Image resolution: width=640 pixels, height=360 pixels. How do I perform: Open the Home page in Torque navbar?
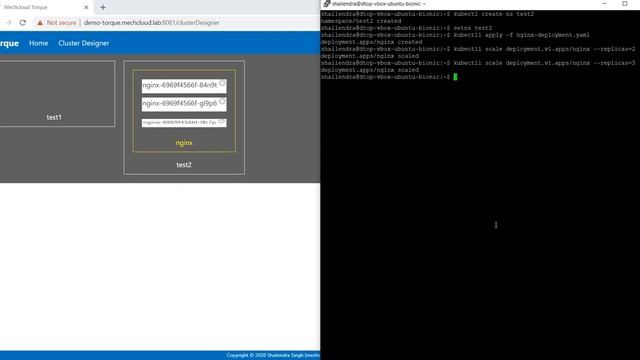click(38, 43)
